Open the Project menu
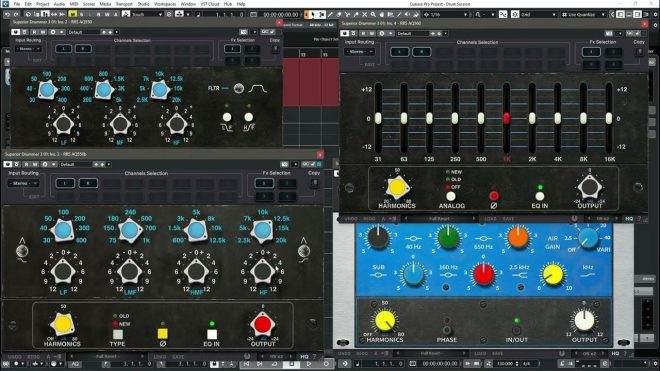 click(x=42, y=4)
